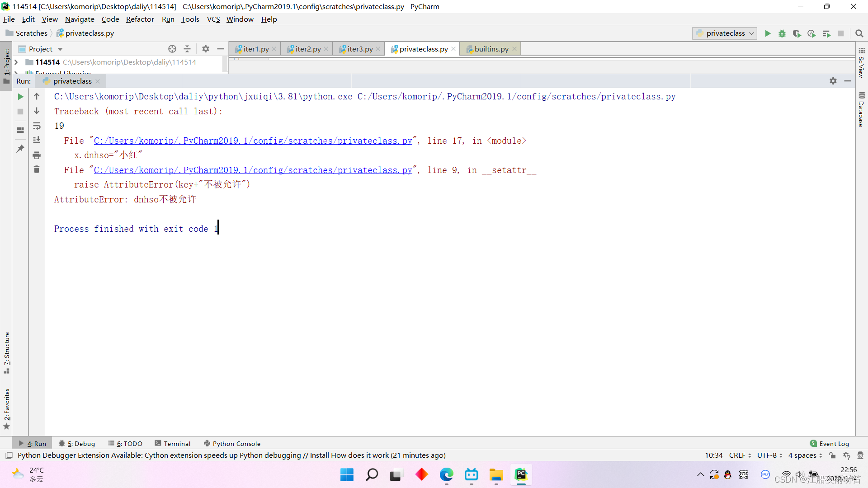Open the Python Console tool window
868x488 pixels.
click(232, 444)
